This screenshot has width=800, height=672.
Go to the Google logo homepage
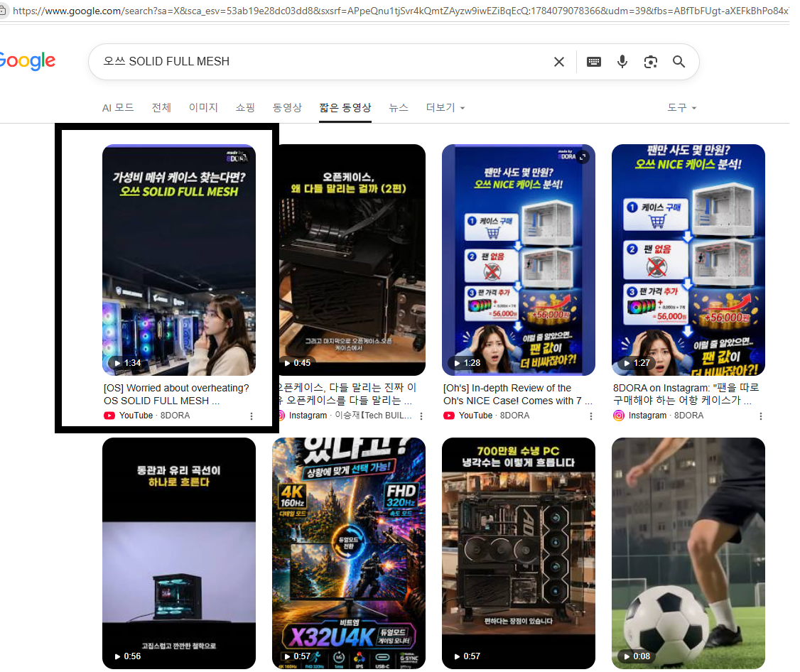pos(28,60)
